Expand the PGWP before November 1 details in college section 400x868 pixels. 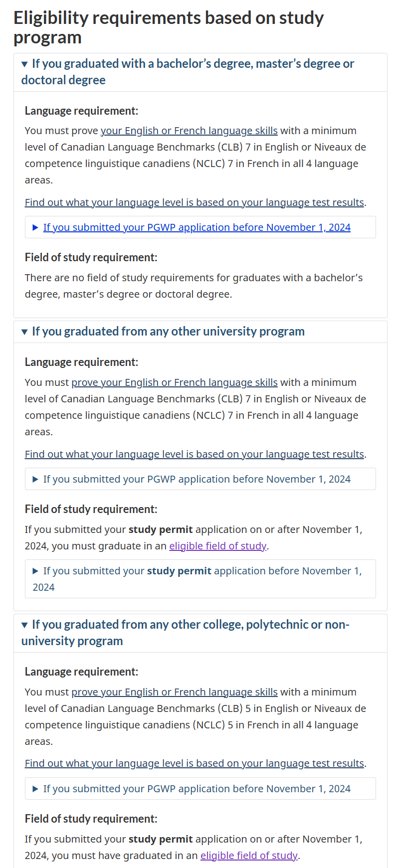pyautogui.click(x=197, y=789)
